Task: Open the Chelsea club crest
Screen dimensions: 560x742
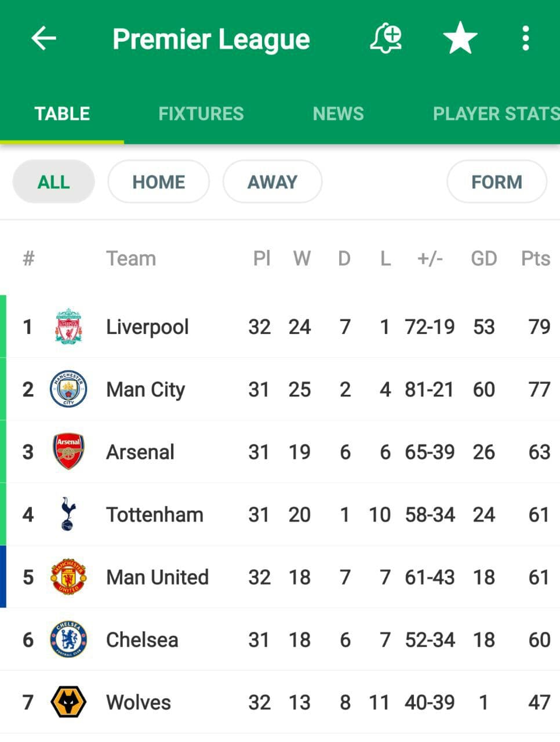Action: (68, 639)
